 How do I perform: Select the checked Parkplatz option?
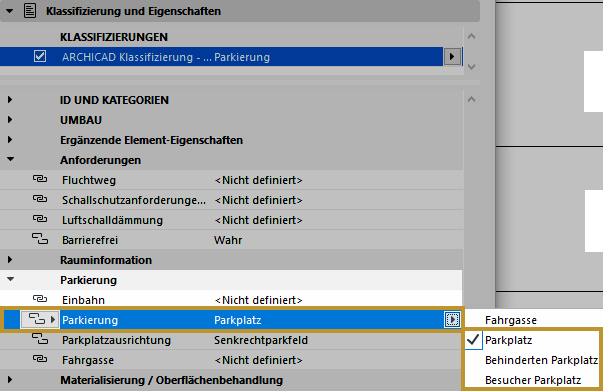click(508, 340)
